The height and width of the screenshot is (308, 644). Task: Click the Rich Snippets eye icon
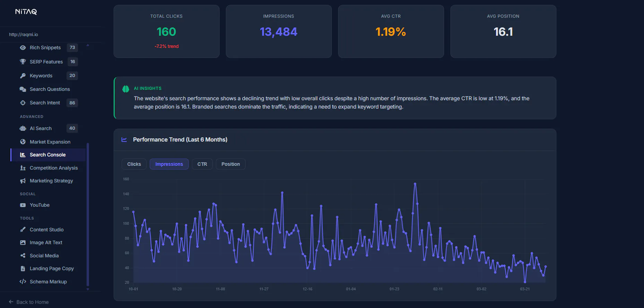[23, 48]
